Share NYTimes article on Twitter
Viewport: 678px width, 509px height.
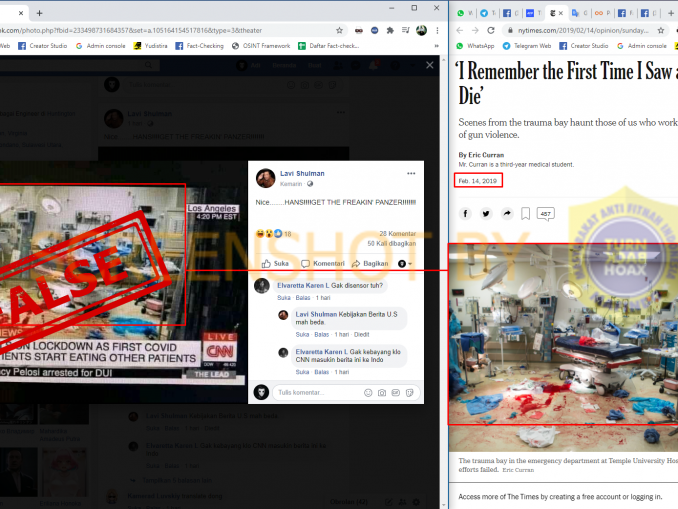click(x=486, y=214)
